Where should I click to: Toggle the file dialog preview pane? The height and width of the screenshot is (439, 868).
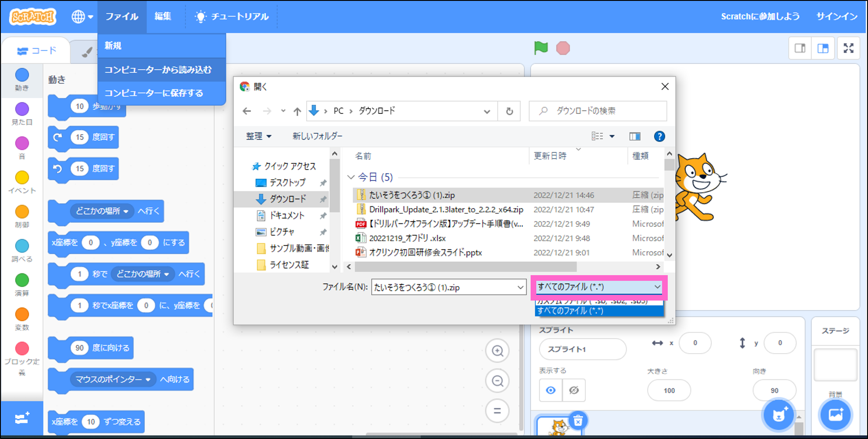click(x=634, y=137)
